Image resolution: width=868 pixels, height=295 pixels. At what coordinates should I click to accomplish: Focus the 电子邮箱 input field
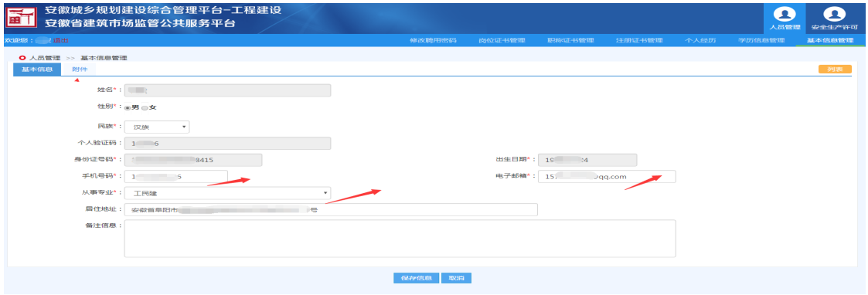(607, 177)
